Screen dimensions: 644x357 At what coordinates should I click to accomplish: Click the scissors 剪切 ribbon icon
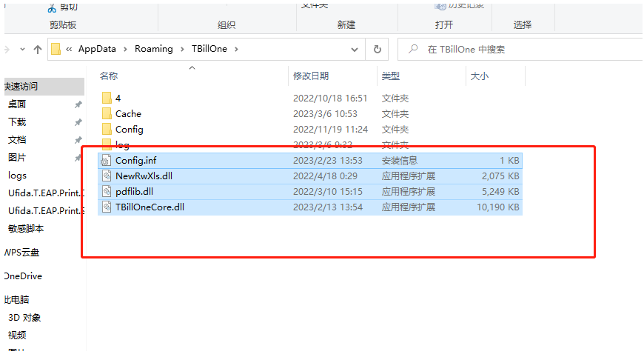point(52,8)
